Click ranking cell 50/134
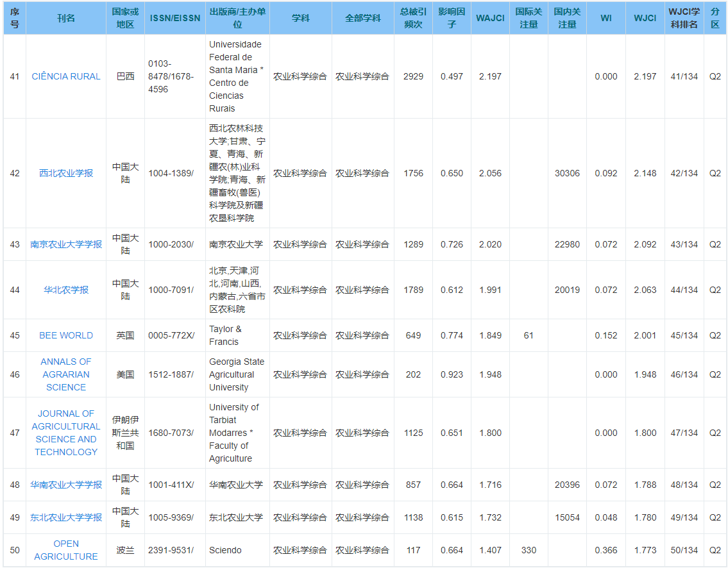The image size is (728, 568). click(684, 550)
